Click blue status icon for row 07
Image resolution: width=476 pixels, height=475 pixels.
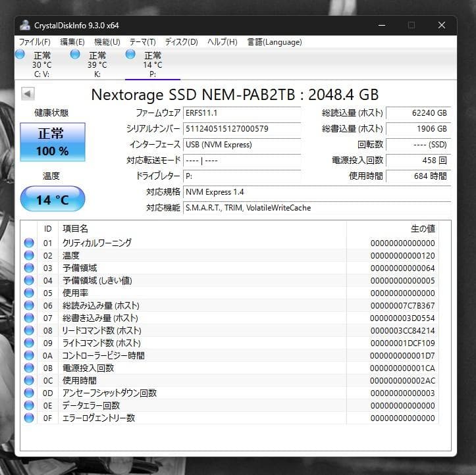click(29, 318)
